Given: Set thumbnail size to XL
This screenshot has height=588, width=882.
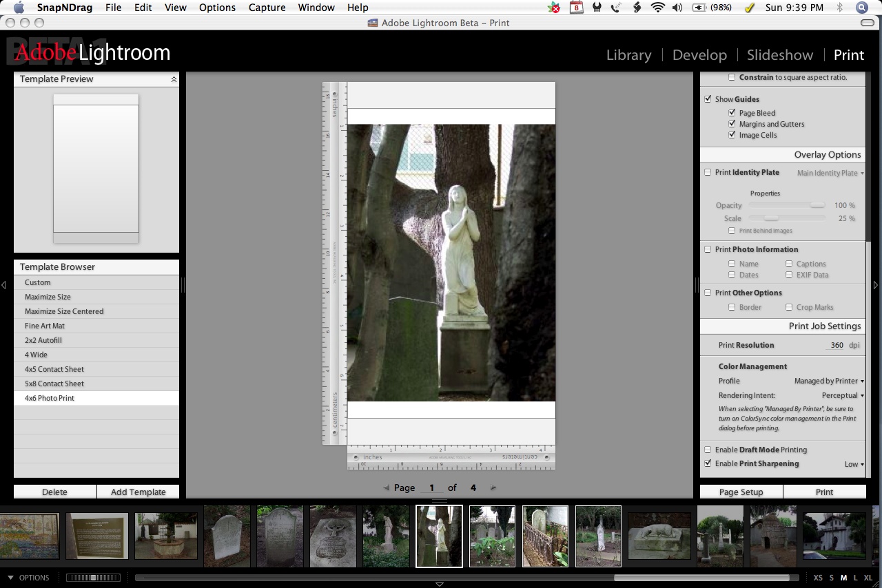Looking at the screenshot, I should (868, 578).
